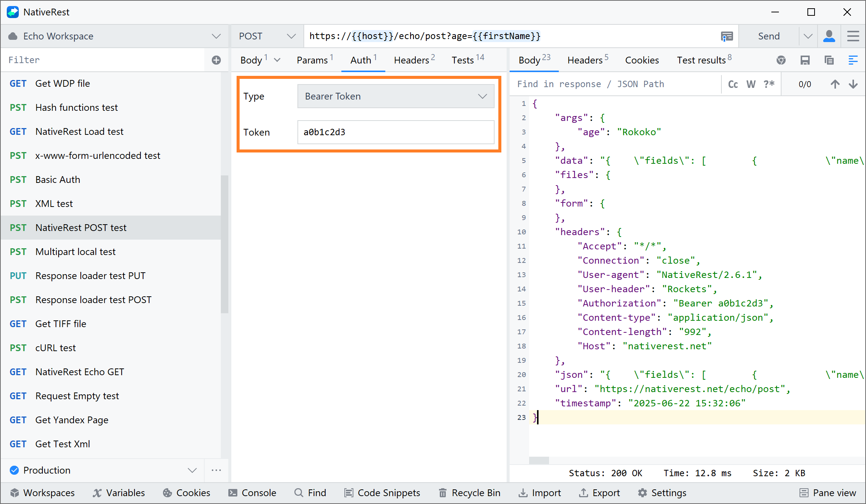This screenshot has width=866, height=504.
Task: Click the request URL field
Action: click(x=511, y=36)
